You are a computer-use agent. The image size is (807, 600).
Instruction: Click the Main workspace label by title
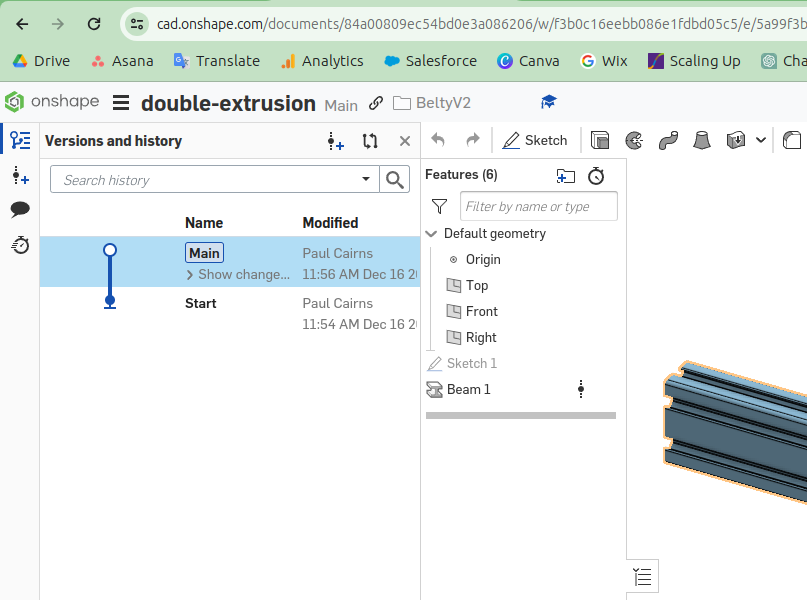(x=341, y=105)
